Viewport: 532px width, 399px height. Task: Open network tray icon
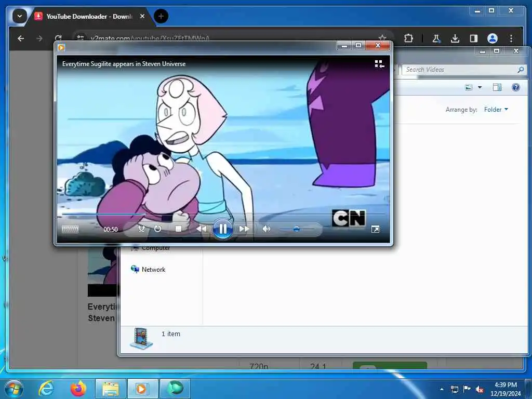[x=454, y=389]
